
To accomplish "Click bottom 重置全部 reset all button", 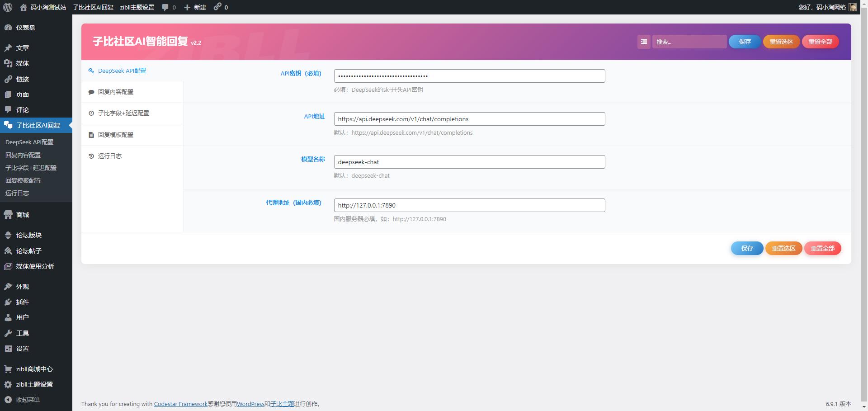I will click(x=822, y=248).
